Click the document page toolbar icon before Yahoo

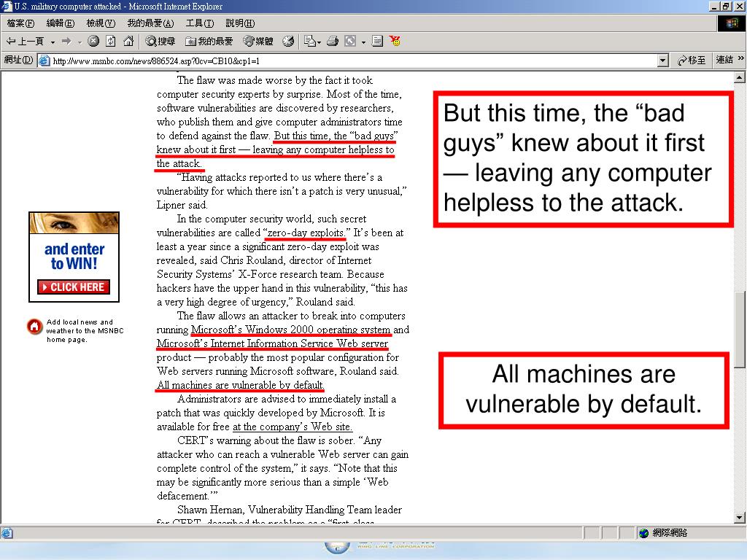click(377, 42)
